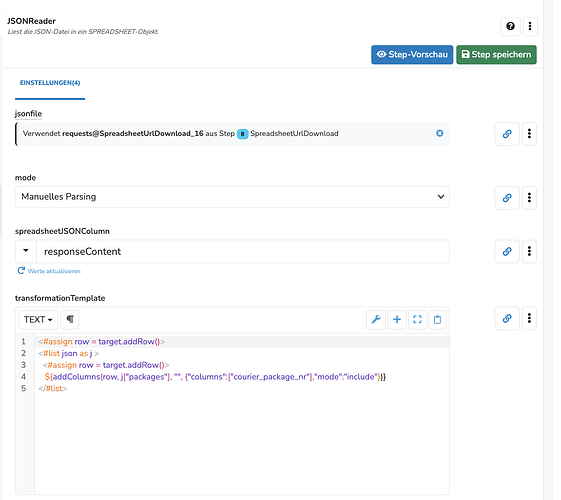The image size is (561, 500).
Task: Click the plus icon in template toolbar
Action: click(397, 319)
